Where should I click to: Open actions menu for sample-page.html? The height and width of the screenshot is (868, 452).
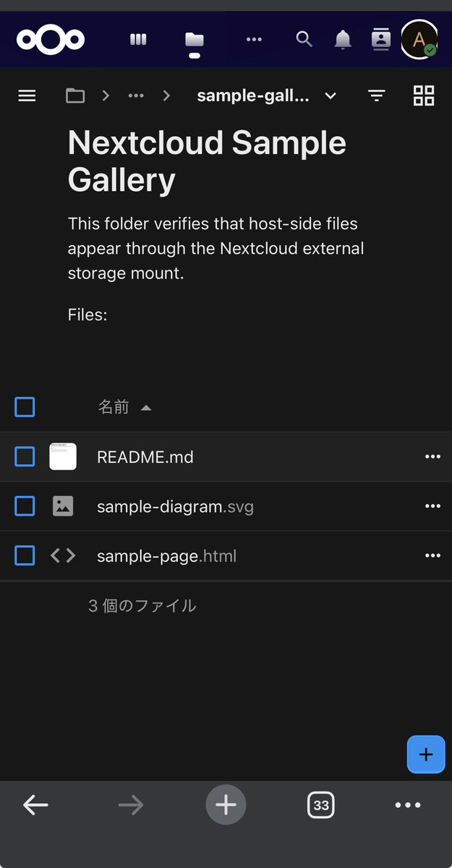[432, 556]
